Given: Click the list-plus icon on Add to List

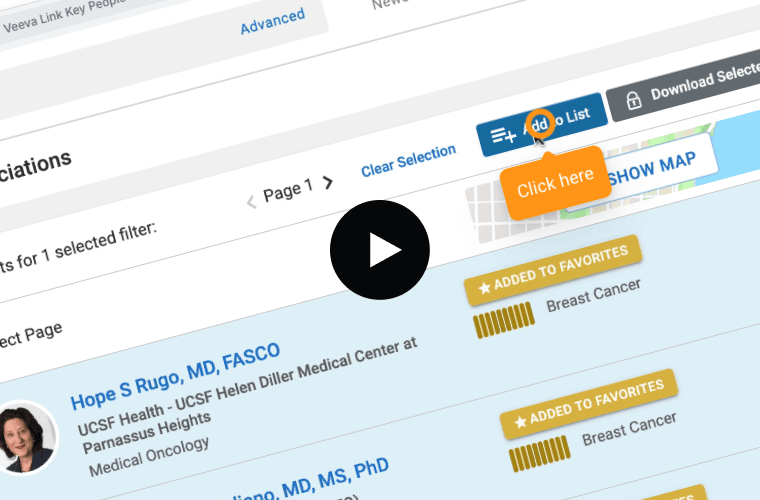Looking at the screenshot, I should (x=500, y=131).
